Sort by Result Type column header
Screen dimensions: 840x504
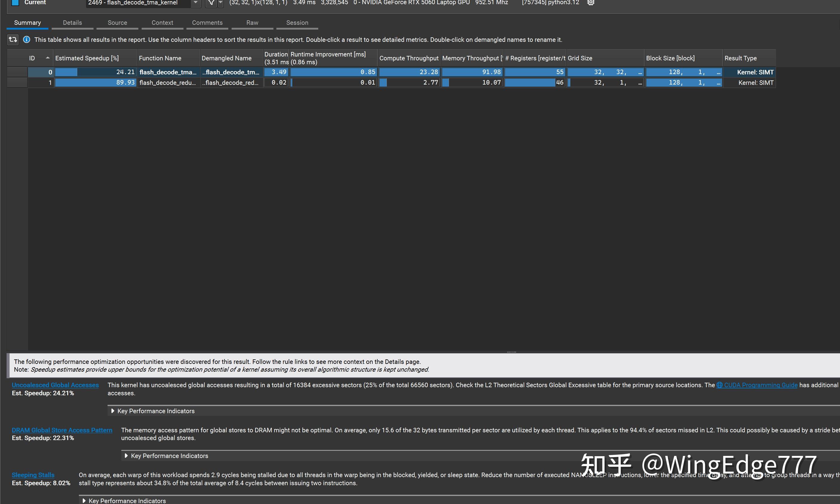[749, 58]
